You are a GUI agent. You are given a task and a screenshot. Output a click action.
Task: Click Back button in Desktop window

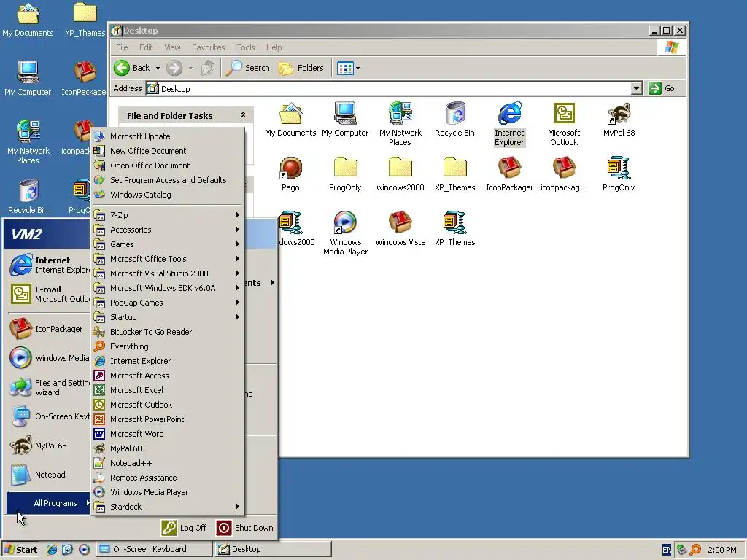(132, 68)
